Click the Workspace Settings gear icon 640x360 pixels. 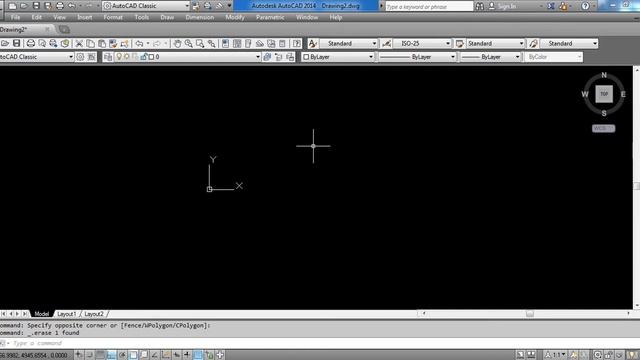point(80,57)
